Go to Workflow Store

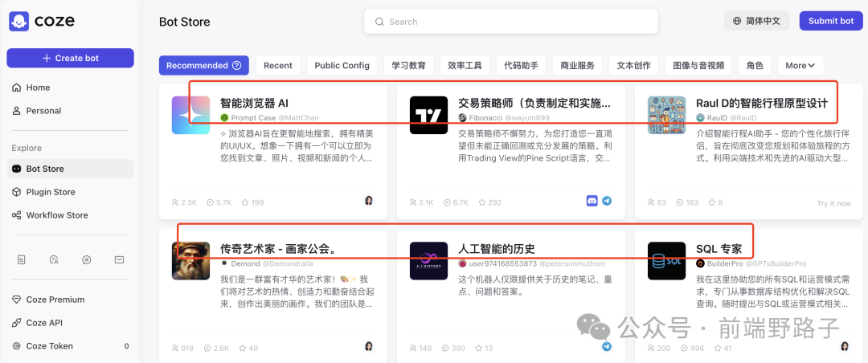pos(70,215)
